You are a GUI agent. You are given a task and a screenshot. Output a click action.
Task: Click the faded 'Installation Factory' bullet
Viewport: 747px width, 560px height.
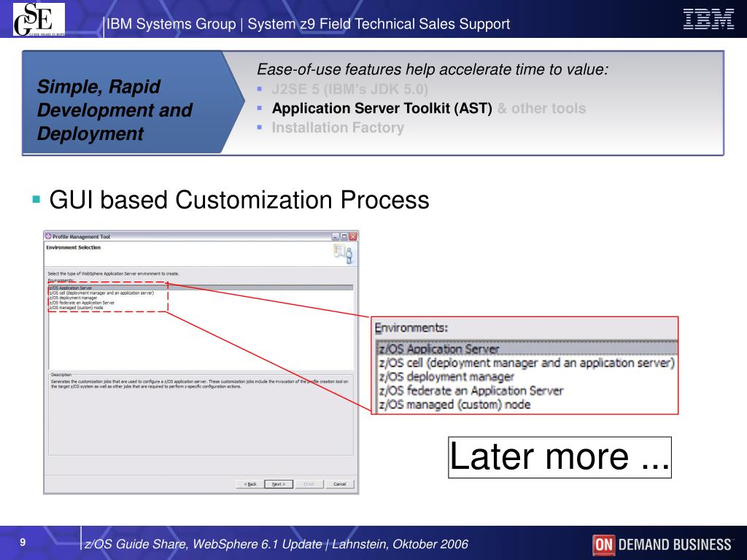click(338, 128)
